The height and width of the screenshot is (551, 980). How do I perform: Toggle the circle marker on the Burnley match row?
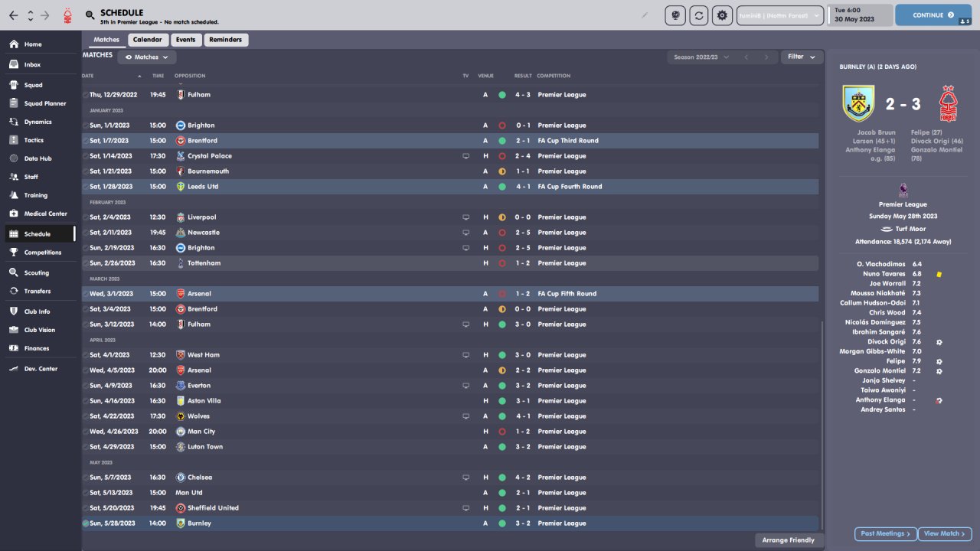pyautogui.click(x=86, y=523)
